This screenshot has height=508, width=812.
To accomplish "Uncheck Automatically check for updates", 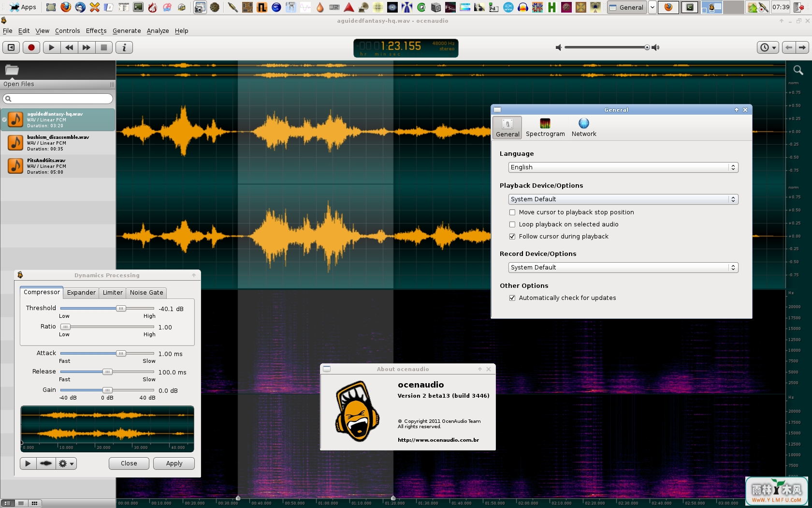I will 512,298.
